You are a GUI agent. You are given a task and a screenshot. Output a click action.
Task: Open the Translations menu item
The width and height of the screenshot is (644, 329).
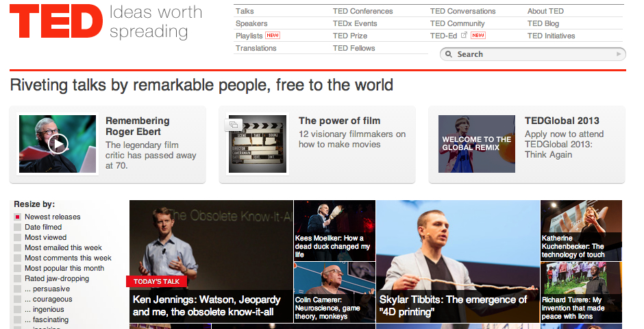(256, 48)
